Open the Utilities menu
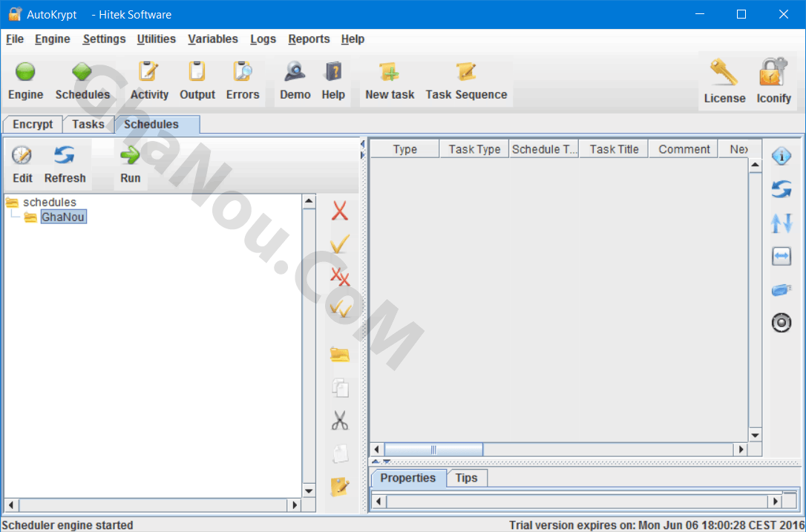 click(157, 39)
